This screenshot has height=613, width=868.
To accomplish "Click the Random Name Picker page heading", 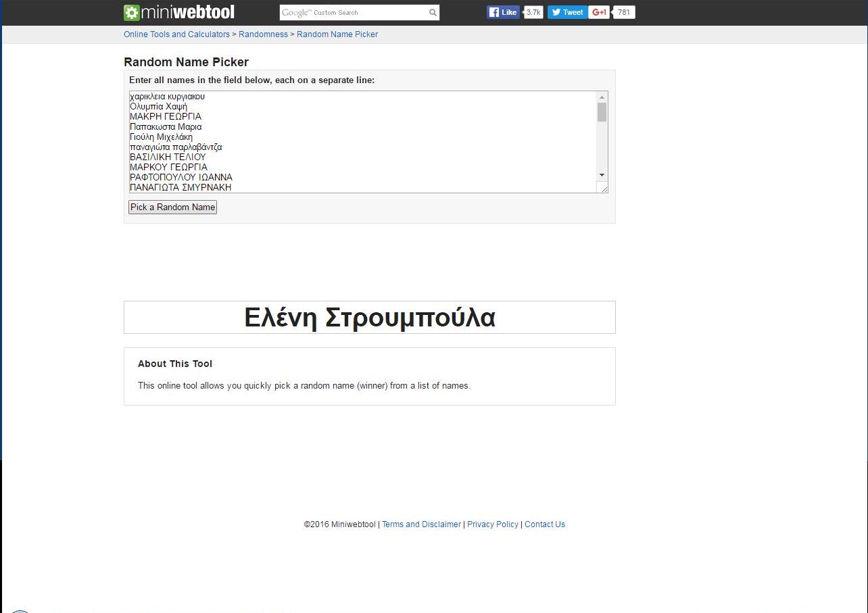I will [x=186, y=62].
